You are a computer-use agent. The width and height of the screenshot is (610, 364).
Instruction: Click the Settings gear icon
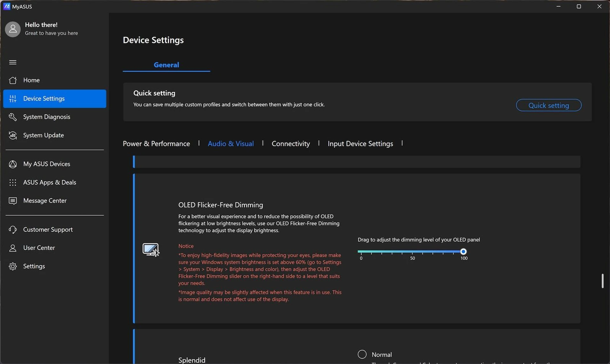pyautogui.click(x=13, y=266)
